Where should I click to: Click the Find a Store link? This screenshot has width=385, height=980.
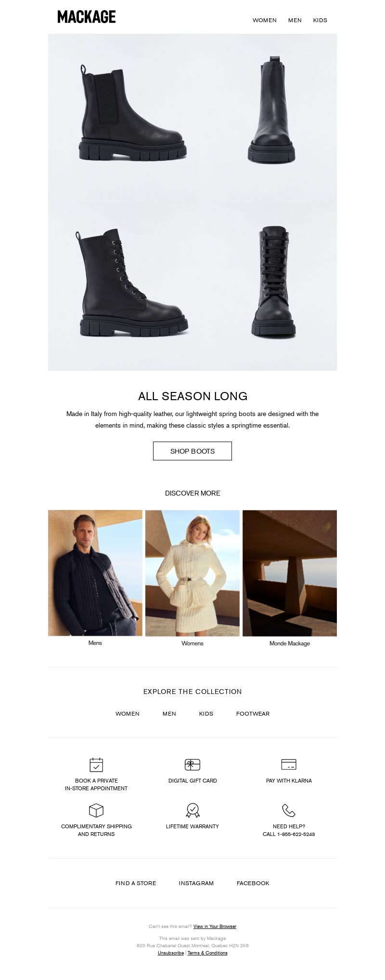pyautogui.click(x=136, y=883)
